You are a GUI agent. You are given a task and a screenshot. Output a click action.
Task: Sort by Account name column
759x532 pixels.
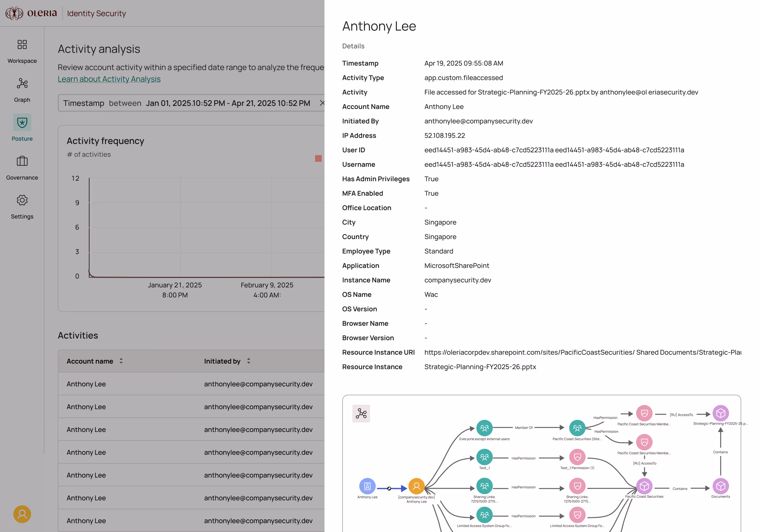coord(121,361)
